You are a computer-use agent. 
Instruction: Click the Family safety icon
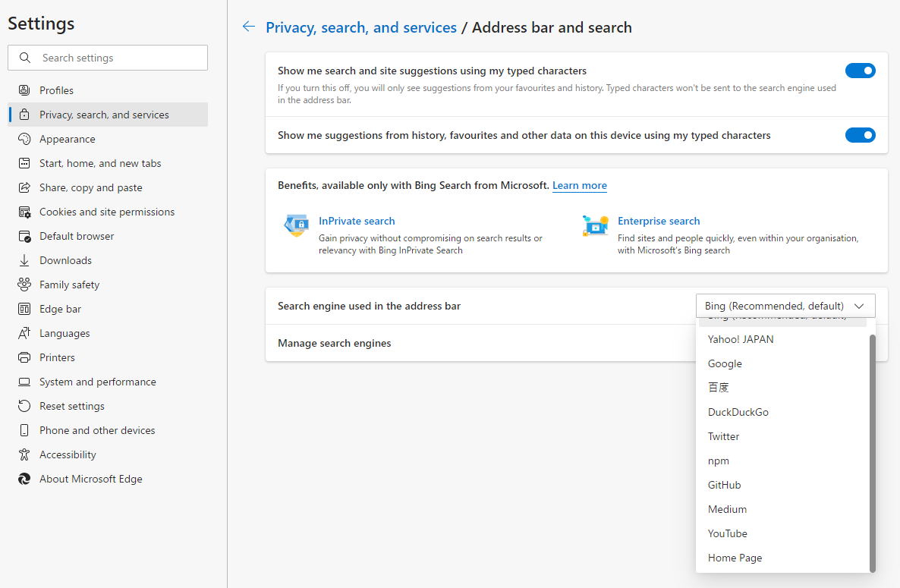24,285
